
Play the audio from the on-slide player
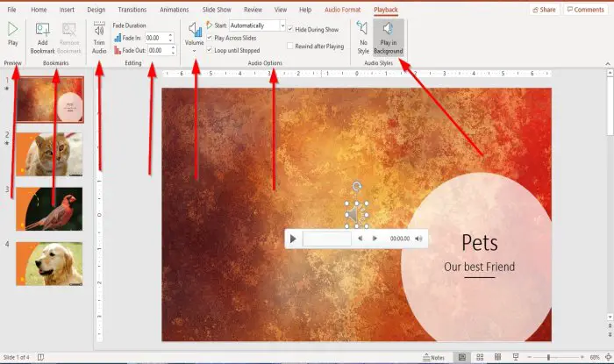coord(293,239)
